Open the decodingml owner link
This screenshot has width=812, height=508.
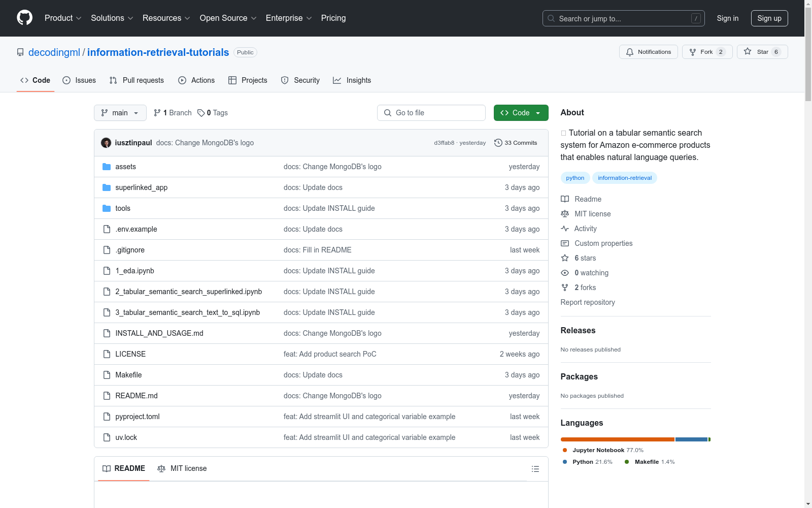[x=54, y=52]
